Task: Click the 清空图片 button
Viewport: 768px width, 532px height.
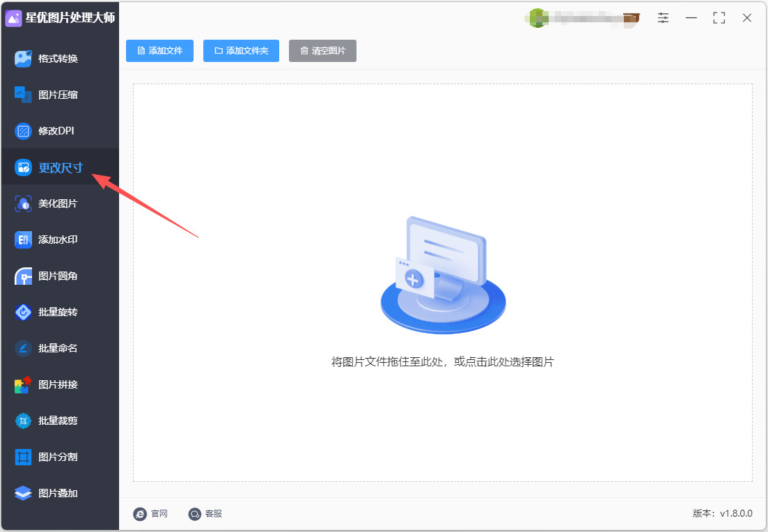Action: 322,51
